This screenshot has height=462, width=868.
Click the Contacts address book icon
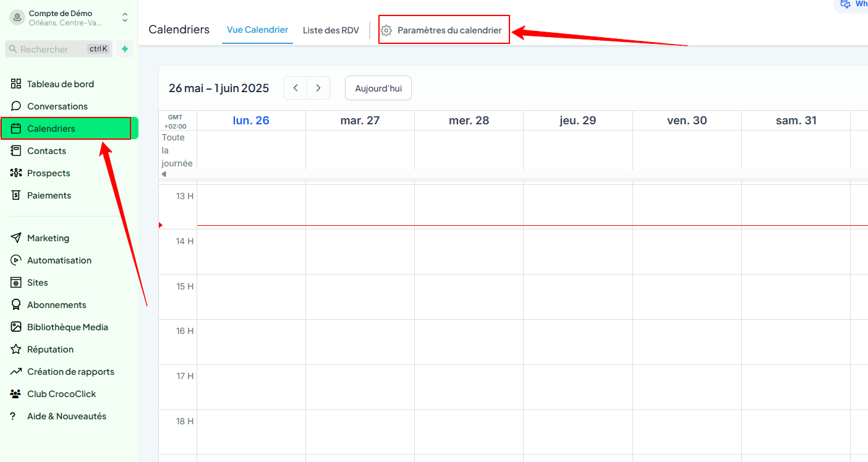coord(16,151)
